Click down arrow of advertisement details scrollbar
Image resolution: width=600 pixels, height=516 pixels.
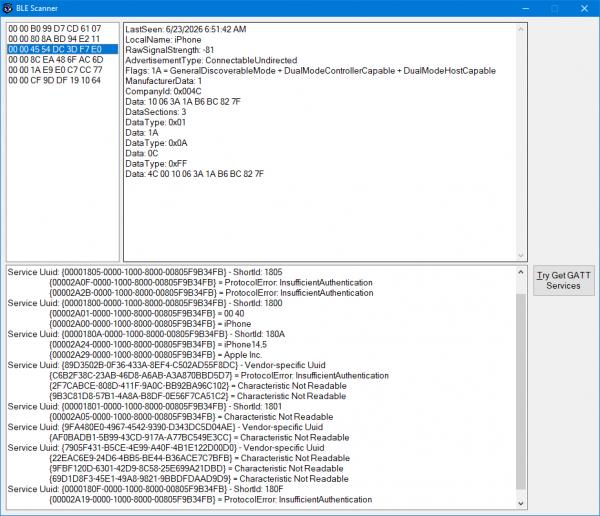(x=520, y=255)
